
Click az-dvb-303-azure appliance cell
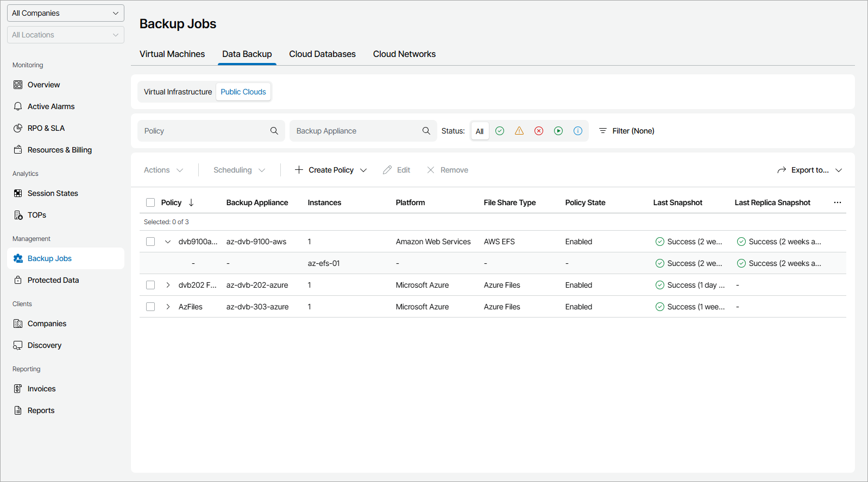(x=257, y=307)
